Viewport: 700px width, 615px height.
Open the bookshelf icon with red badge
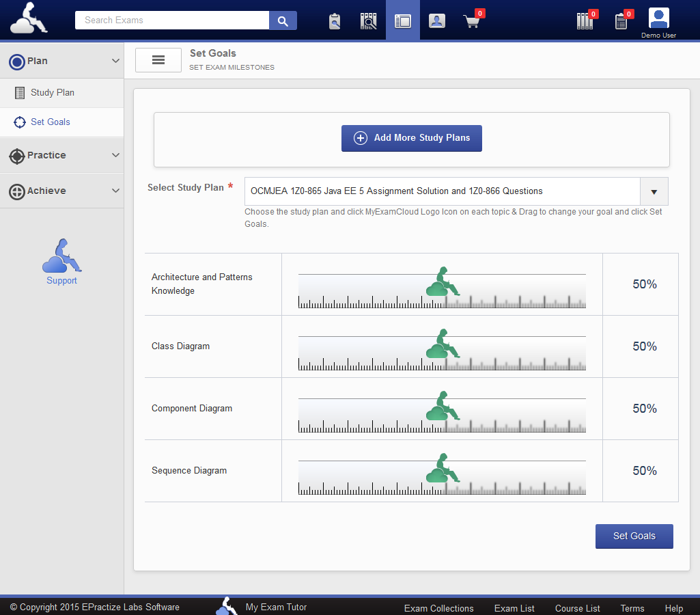(x=585, y=21)
